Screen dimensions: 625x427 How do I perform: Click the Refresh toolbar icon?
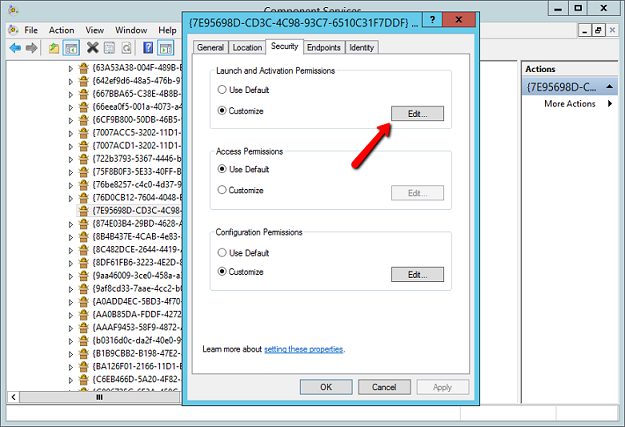[128, 47]
